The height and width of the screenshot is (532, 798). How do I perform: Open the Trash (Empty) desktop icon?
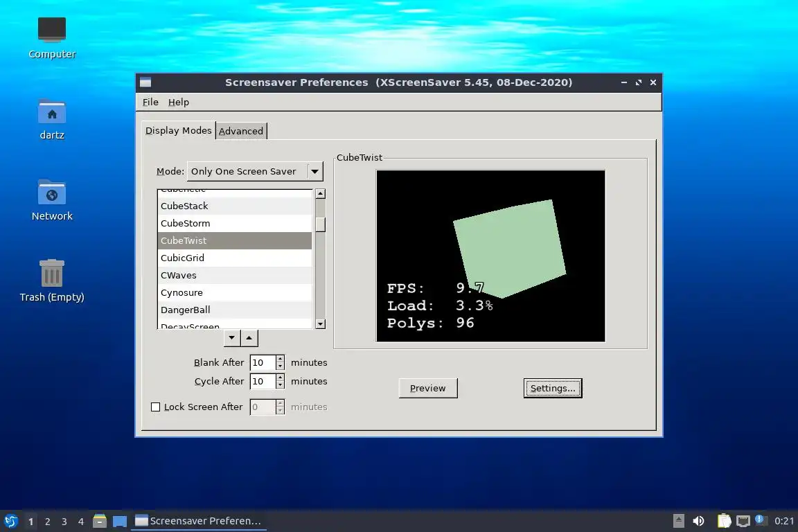[52, 281]
